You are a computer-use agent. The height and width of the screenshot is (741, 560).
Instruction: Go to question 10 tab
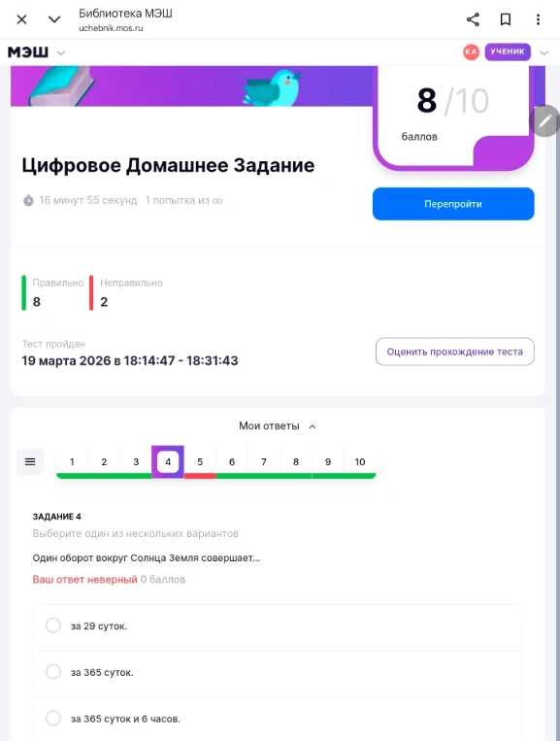pyautogui.click(x=360, y=461)
